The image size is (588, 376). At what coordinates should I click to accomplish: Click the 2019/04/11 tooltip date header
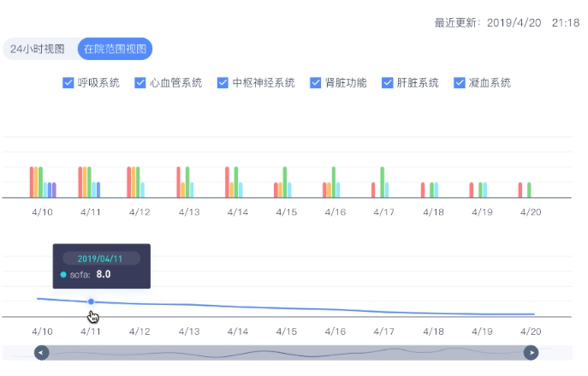click(102, 258)
